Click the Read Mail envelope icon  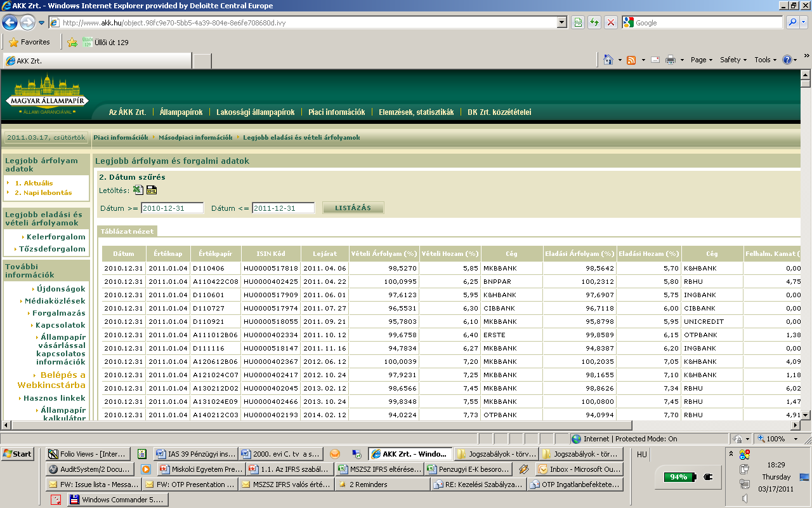pos(655,60)
